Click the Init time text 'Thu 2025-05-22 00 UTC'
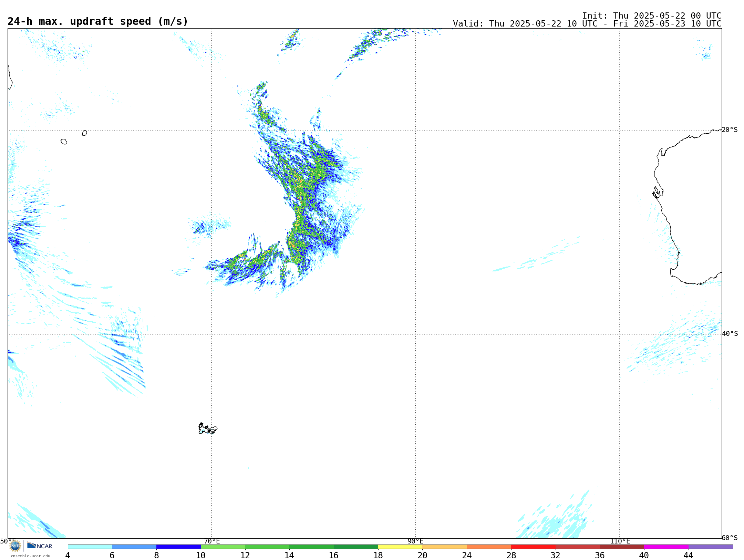This screenshot has width=744, height=560. 667,16
